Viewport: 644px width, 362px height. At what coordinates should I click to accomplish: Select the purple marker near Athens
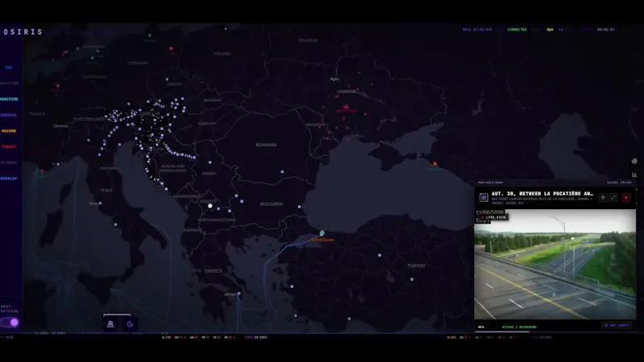pos(238,294)
